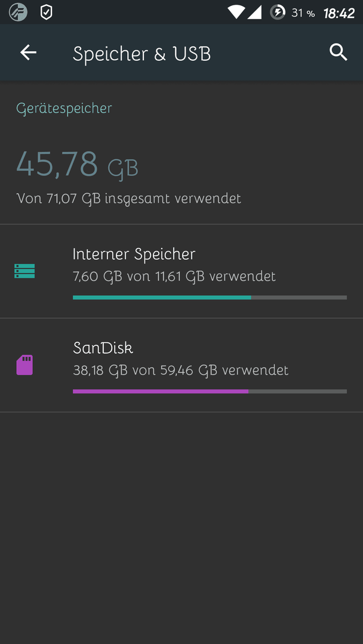
Task: Tap the cellular signal icon
Action: (254, 13)
